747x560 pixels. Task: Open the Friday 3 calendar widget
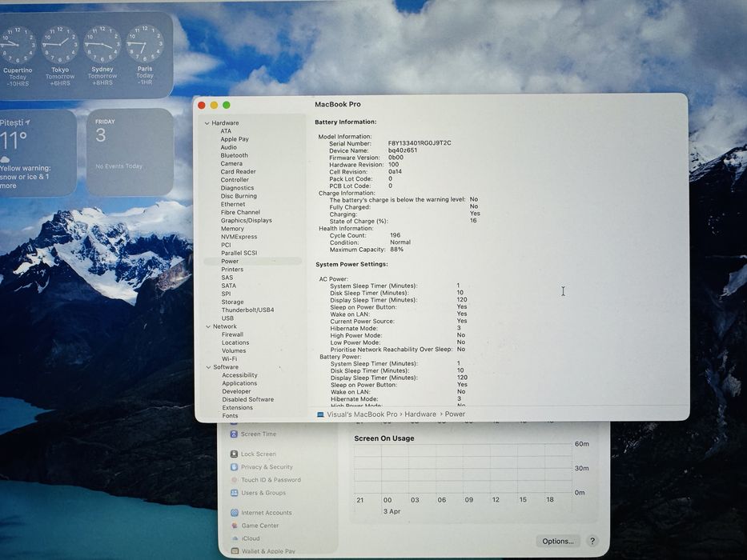[x=130, y=152]
